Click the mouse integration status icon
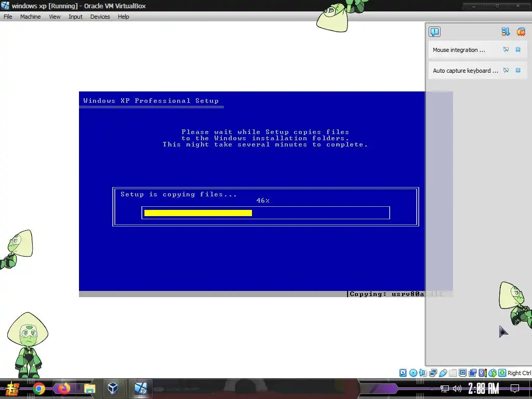 tap(493, 373)
